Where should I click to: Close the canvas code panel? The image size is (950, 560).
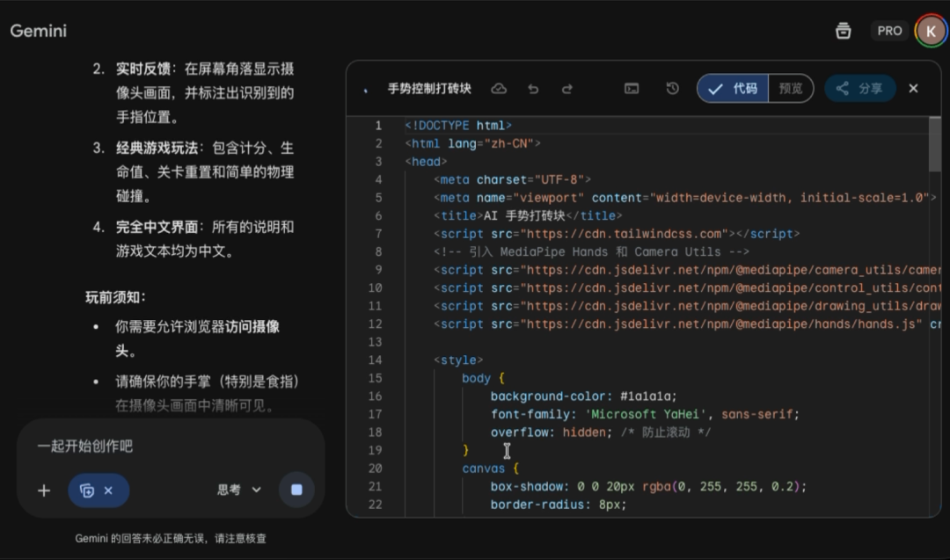click(x=913, y=89)
